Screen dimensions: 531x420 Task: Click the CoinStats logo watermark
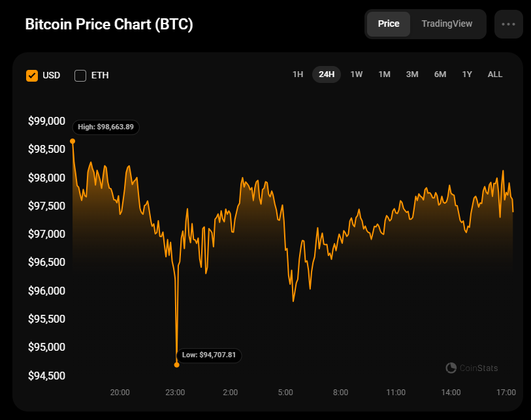[x=472, y=368]
